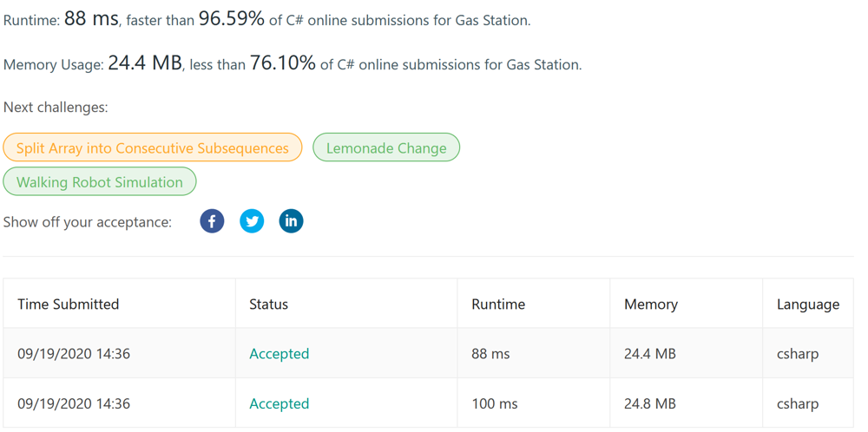Click the Time Submitted column header
The height and width of the screenshot is (432, 868).
pyautogui.click(x=68, y=304)
